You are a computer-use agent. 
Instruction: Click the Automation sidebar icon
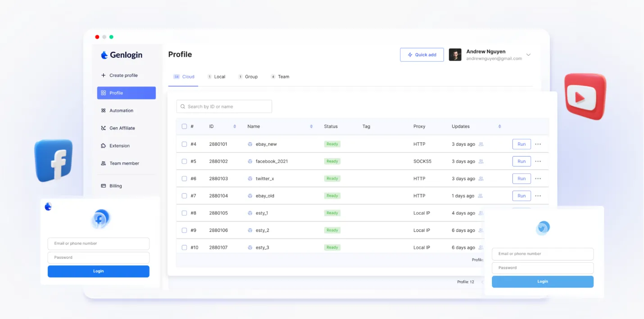click(103, 111)
